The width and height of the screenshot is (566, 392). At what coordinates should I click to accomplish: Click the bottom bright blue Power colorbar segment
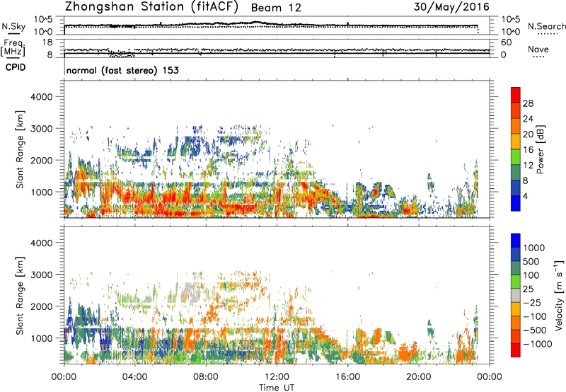[516, 203]
